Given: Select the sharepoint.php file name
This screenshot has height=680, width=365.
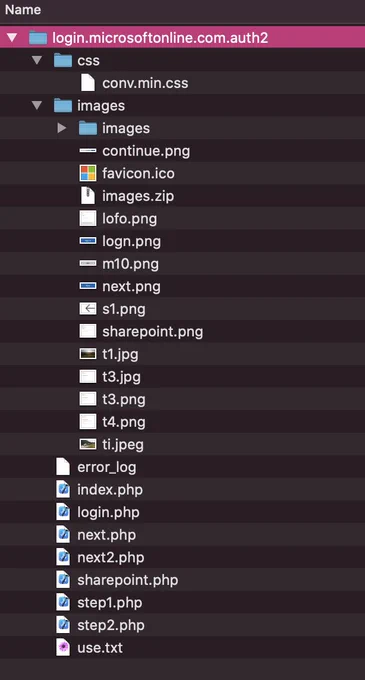Looking at the screenshot, I should 127,580.
